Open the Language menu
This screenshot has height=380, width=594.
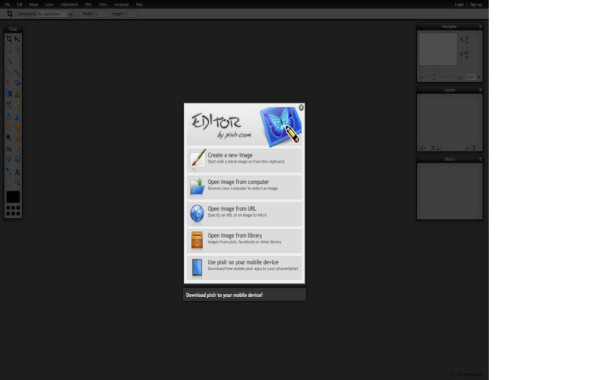(122, 5)
